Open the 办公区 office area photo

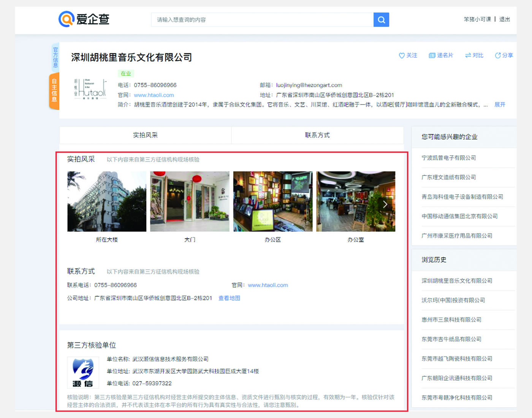tap(273, 201)
